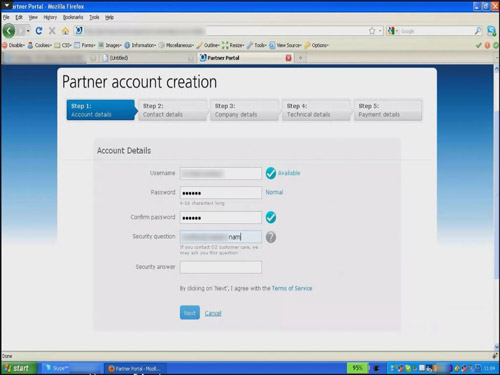
Task: Click the username Available checkmark icon
Action: 271,173
